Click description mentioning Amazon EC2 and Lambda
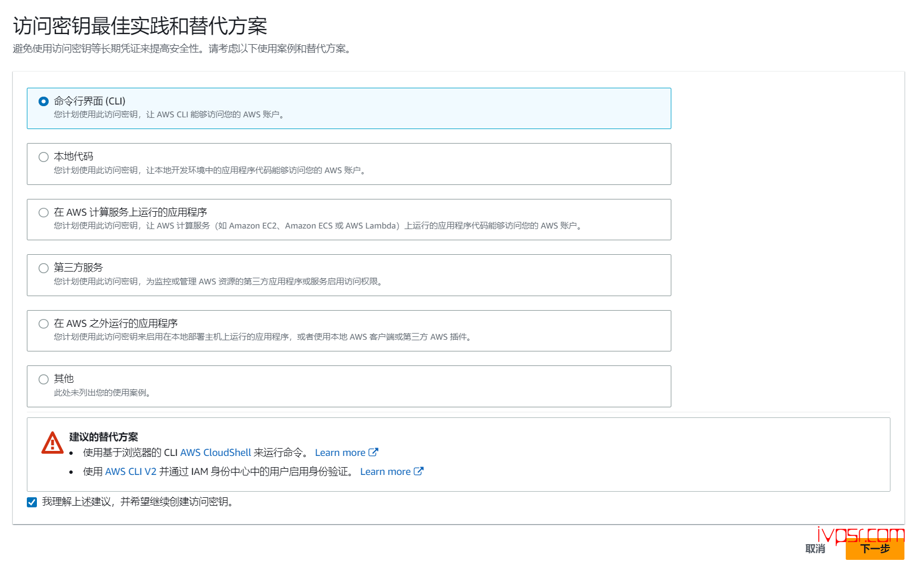Image resolution: width=924 pixels, height=566 pixels. [x=319, y=226]
